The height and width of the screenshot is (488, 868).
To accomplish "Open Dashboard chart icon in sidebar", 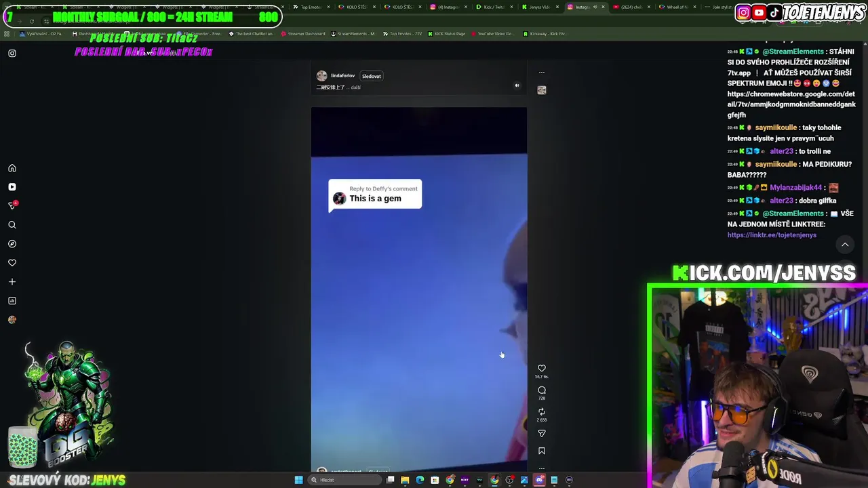I will (12, 301).
